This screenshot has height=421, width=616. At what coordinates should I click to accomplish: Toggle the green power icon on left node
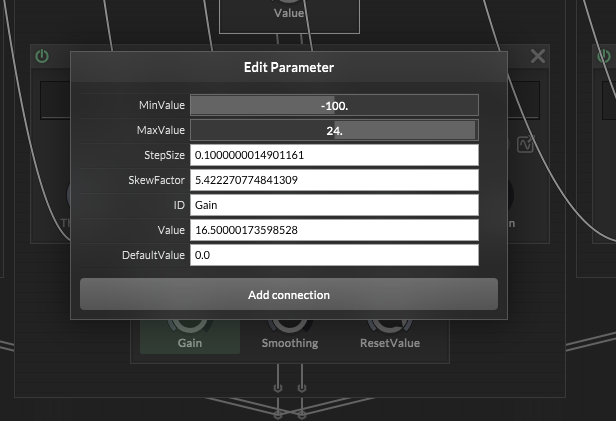click(x=42, y=56)
